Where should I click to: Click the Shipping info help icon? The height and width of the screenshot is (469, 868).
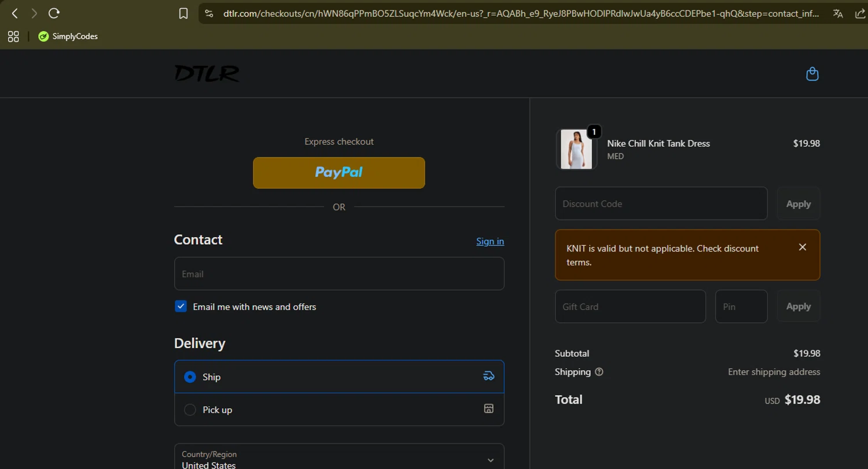599,372
